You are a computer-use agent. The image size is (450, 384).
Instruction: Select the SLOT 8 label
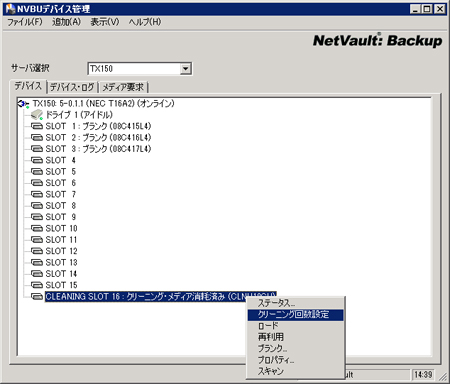[x=61, y=206]
